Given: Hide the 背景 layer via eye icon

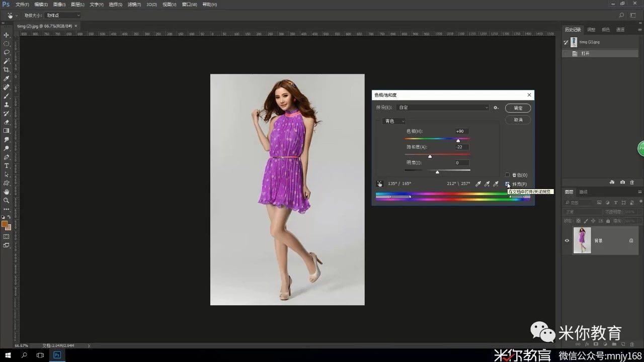Looking at the screenshot, I should click(x=567, y=240).
